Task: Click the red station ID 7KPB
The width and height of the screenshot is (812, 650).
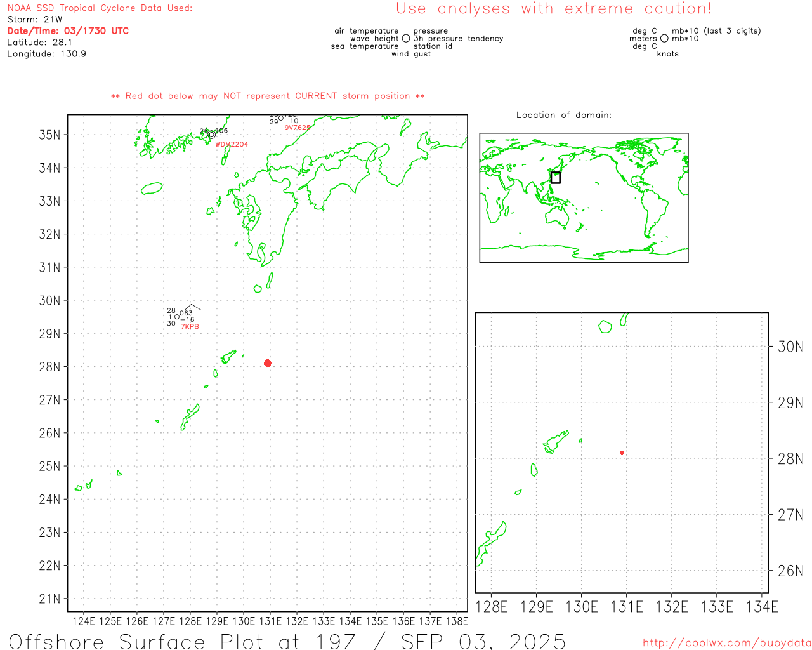Action: point(190,326)
